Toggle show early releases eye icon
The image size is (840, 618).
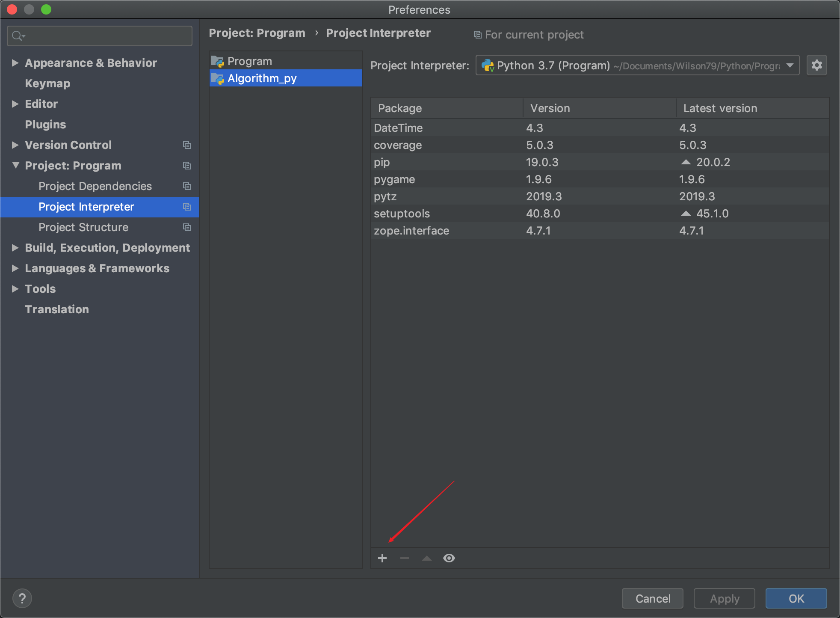449,558
